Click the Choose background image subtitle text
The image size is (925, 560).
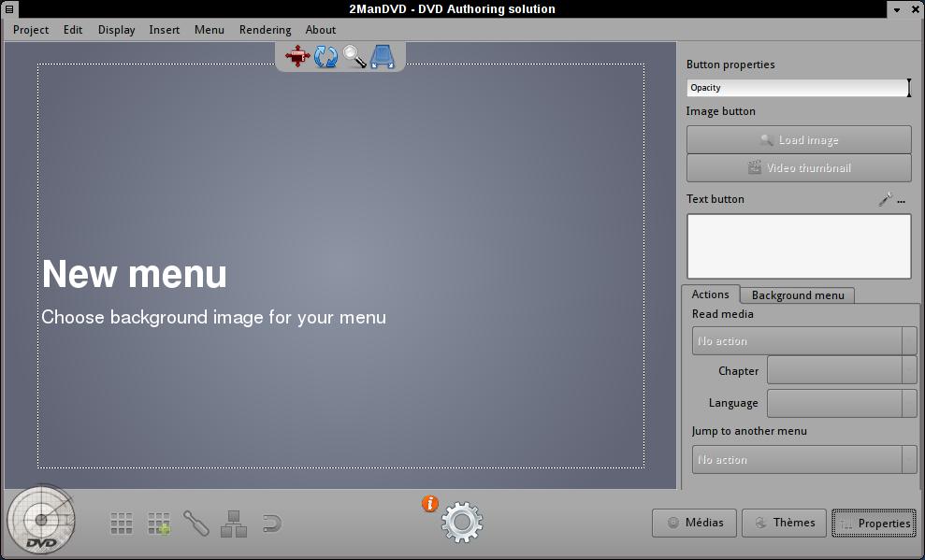click(213, 317)
